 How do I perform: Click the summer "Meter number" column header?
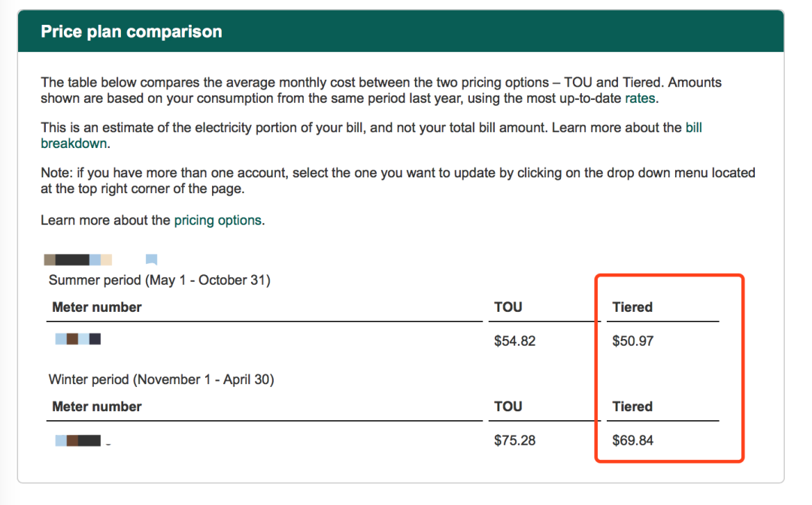(97, 307)
